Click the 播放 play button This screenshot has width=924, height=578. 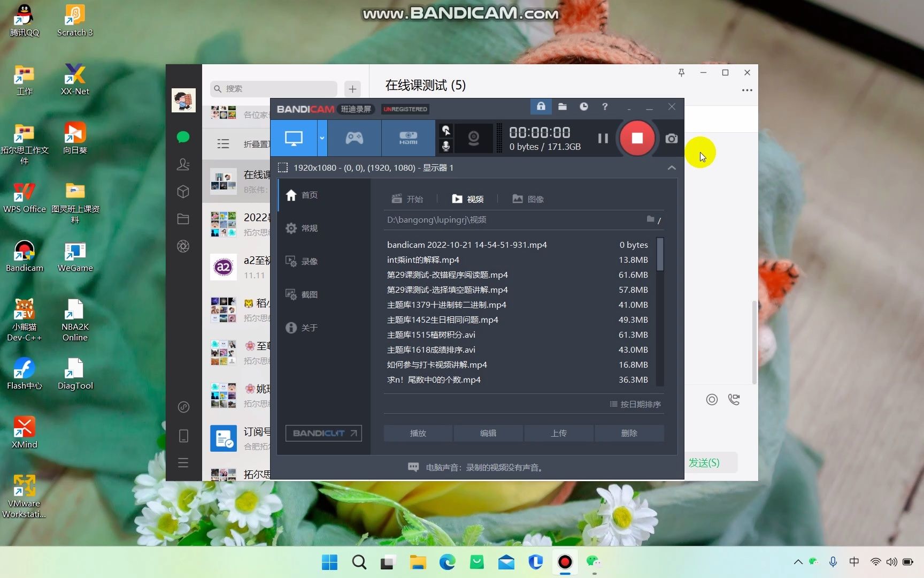[x=417, y=433]
